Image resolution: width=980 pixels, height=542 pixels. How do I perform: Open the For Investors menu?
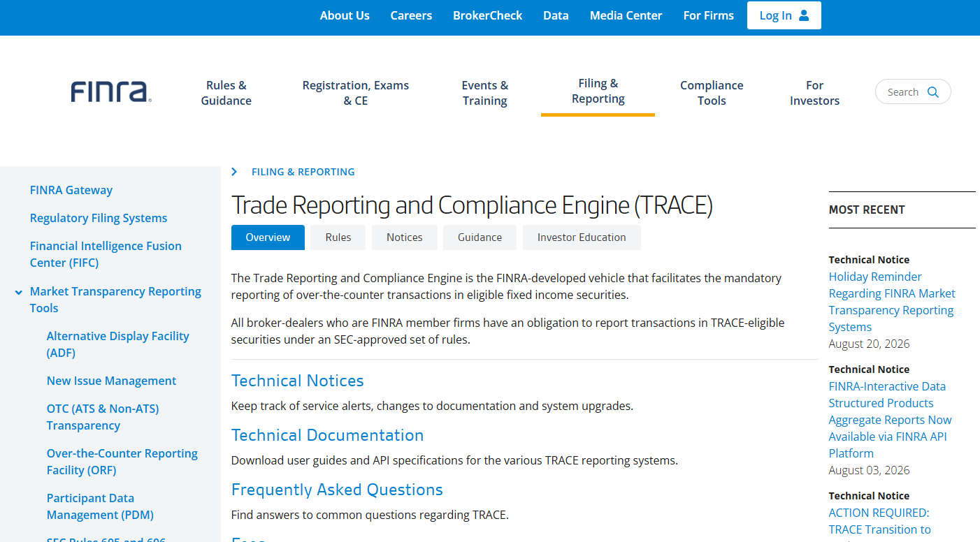point(814,93)
